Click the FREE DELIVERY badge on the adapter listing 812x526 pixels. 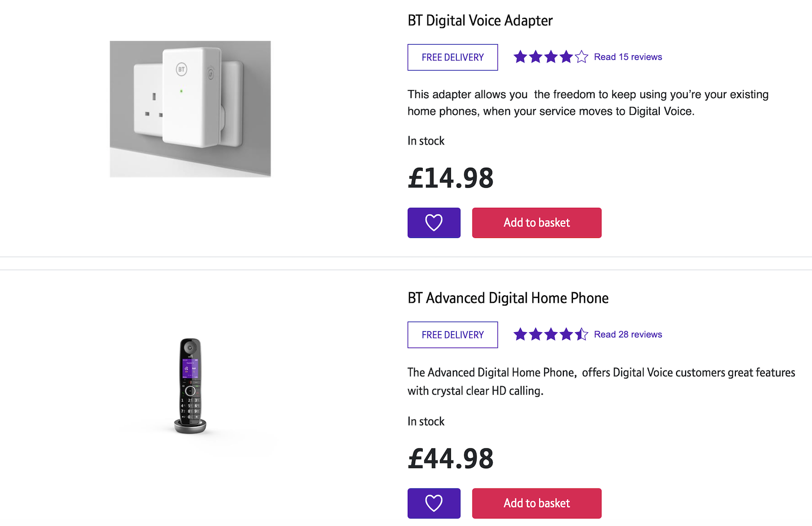click(x=452, y=57)
